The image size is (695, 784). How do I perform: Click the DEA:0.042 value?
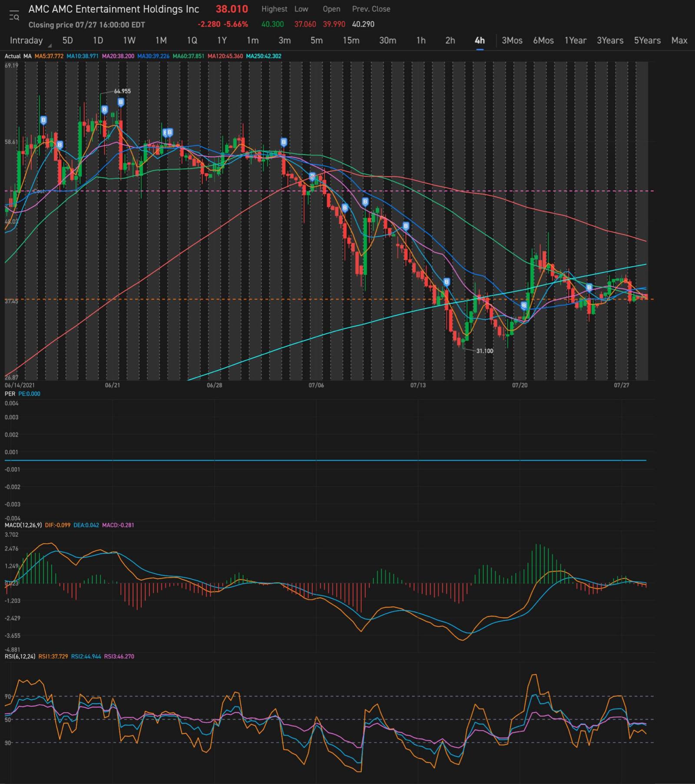(x=86, y=525)
